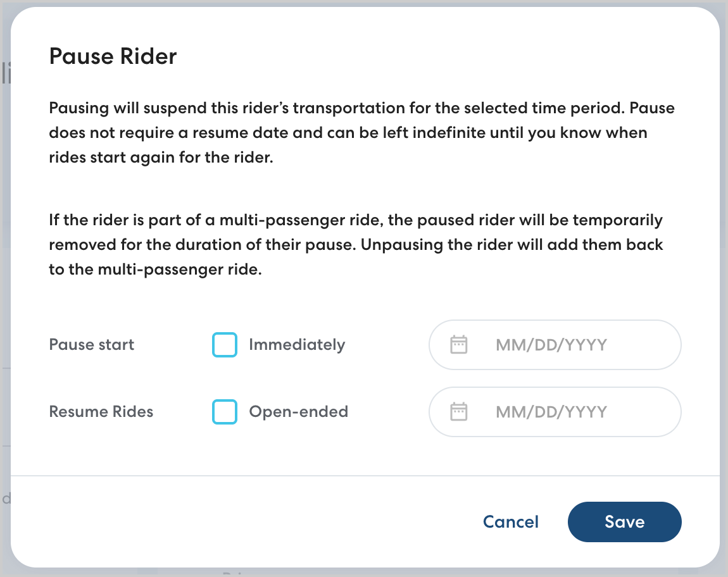Click the "Pause start" row label
This screenshot has height=577, width=728.
tap(92, 345)
